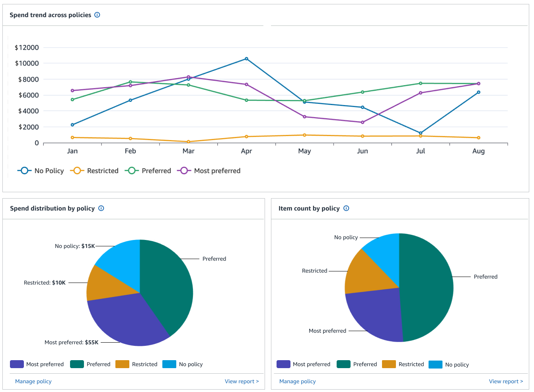Screen dimensions: 534x392
Task: Click No policy swatch in Spend distribution legend
Action: [169, 364]
